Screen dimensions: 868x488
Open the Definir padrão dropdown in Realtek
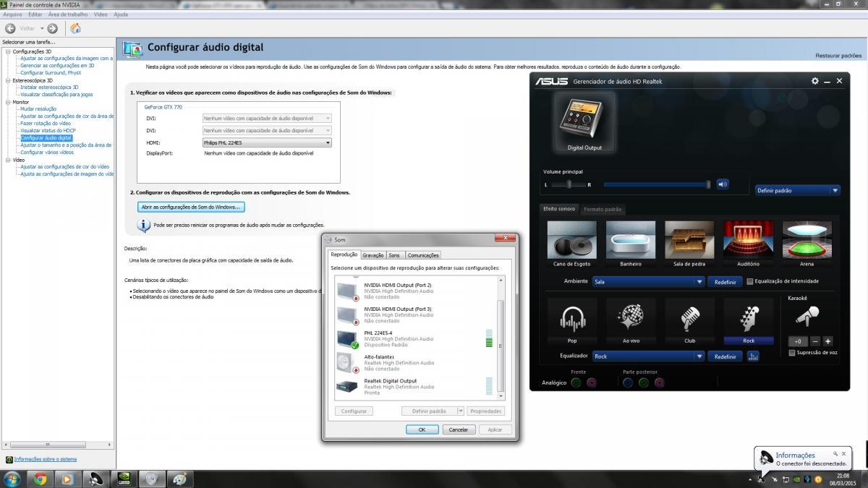797,191
